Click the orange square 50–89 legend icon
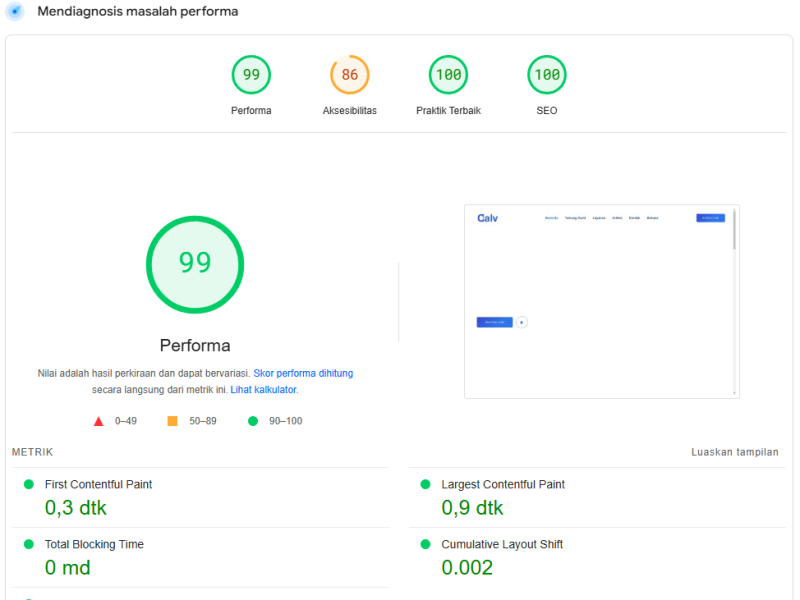Image resolution: width=800 pixels, height=600 pixels. tap(172, 421)
